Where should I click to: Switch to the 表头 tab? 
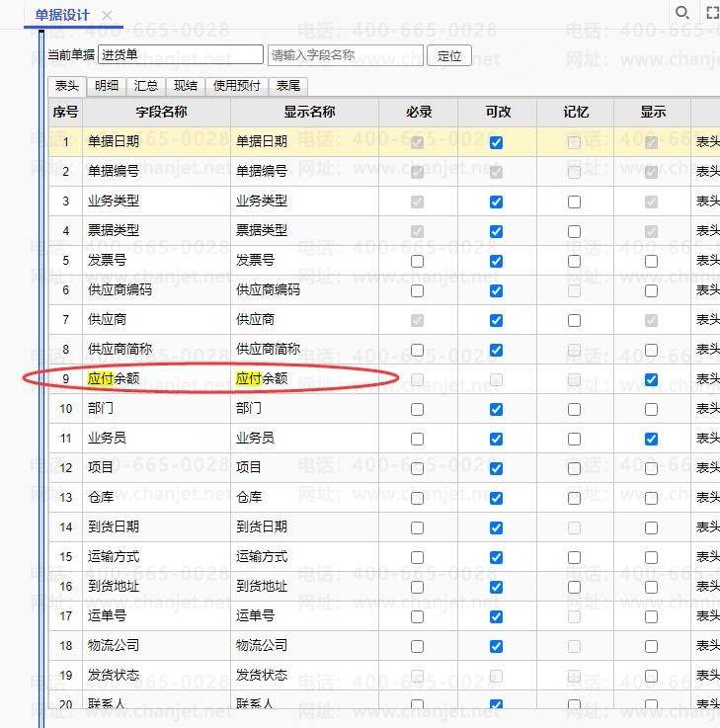coord(67,86)
